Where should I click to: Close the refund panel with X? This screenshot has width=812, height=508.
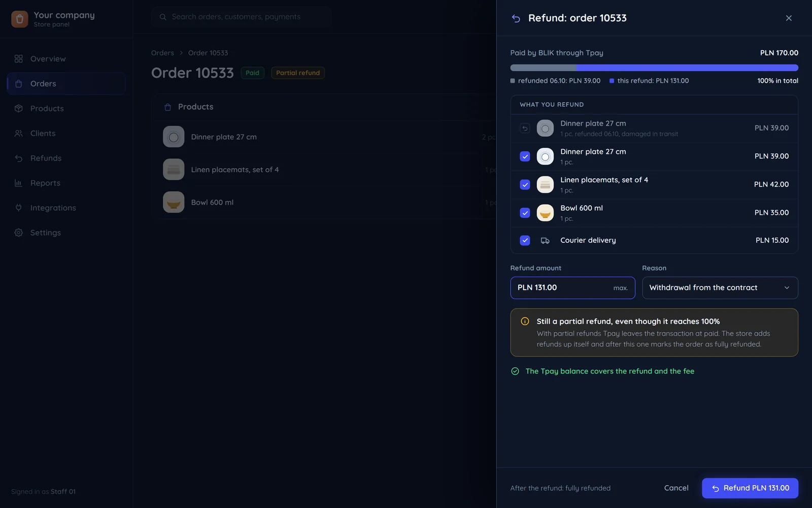tap(789, 18)
